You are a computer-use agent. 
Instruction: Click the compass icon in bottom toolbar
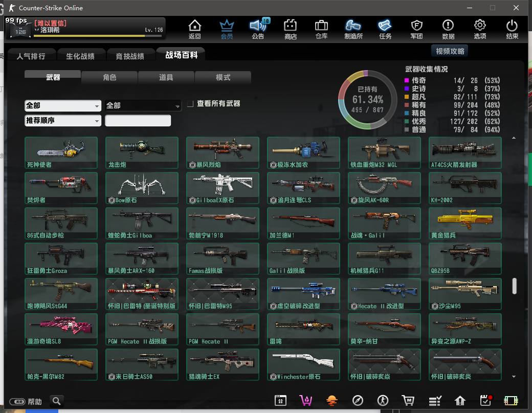(358, 401)
